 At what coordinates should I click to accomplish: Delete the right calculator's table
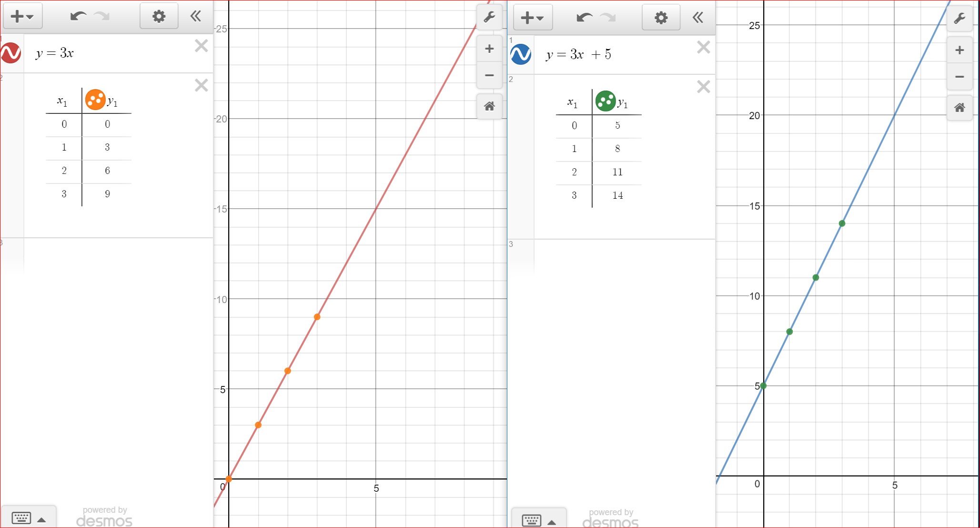point(703,87)
